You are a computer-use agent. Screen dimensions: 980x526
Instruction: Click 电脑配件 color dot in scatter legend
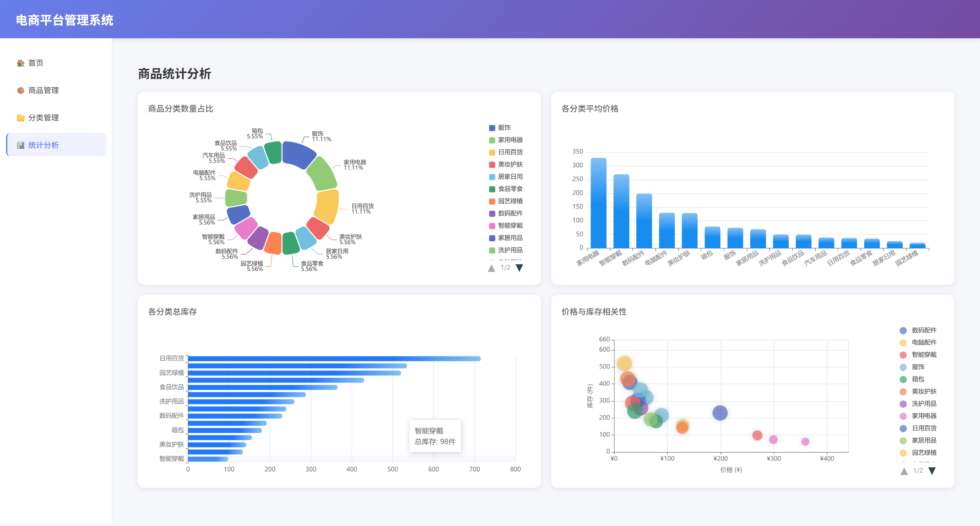coord(903,343)
